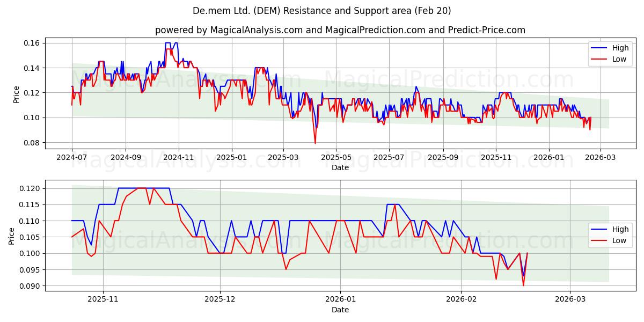Click the 2026-03 tick on bottom chart
Viewport: 644px width, 322px height.
click(570, 300)
